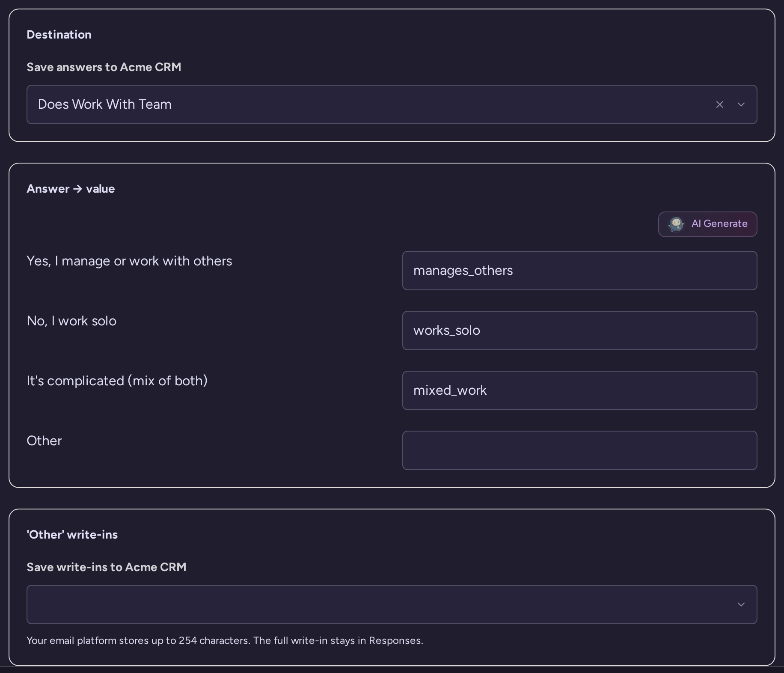The image size is (784, 673).
Task: Click 'Does Work With Team' selected value
Action: click(105, 104)
